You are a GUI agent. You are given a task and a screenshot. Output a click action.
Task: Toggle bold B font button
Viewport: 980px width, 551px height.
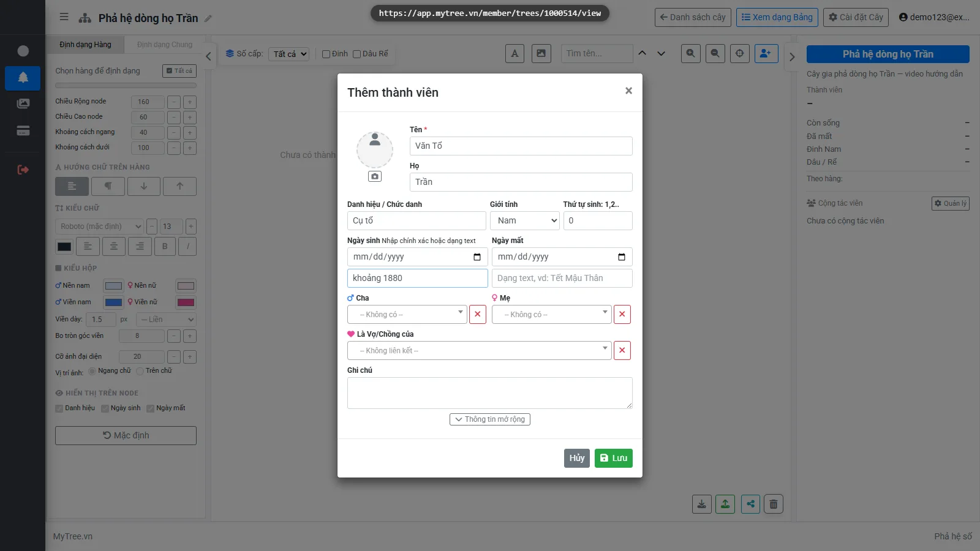click(x=164, y=246)
